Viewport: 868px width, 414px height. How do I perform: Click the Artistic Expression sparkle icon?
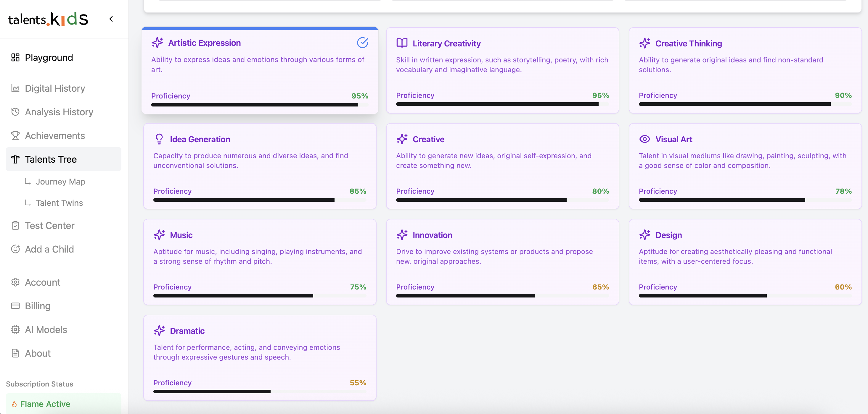click(157, 43)
